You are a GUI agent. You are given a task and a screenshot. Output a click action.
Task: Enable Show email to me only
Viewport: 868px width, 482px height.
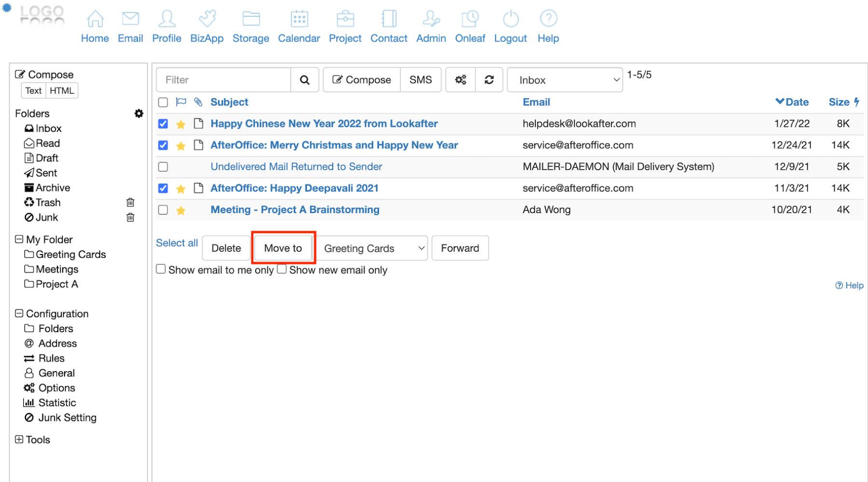click(161, 269)
